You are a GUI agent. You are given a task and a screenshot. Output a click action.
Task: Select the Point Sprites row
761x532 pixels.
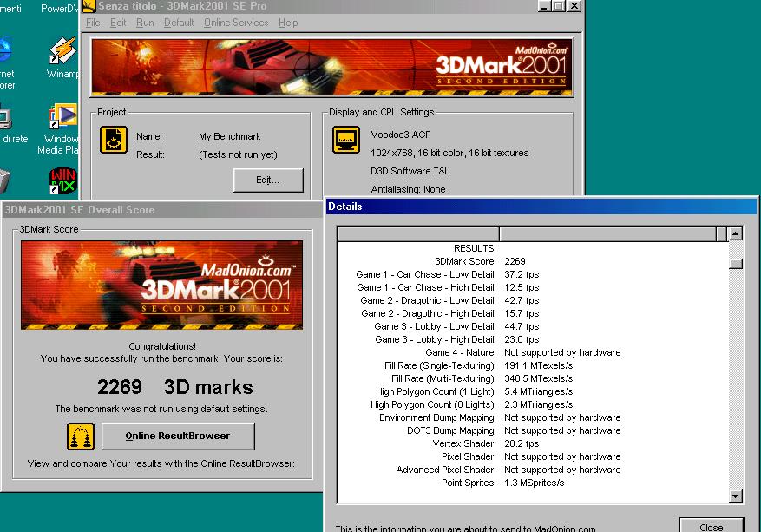533,483
